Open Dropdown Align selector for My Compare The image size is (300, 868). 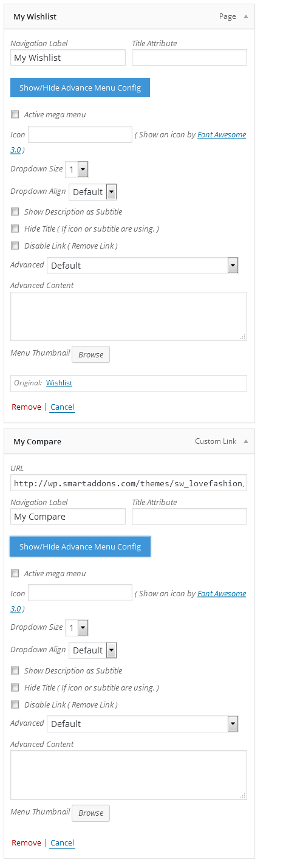click(x=93, y=650)
